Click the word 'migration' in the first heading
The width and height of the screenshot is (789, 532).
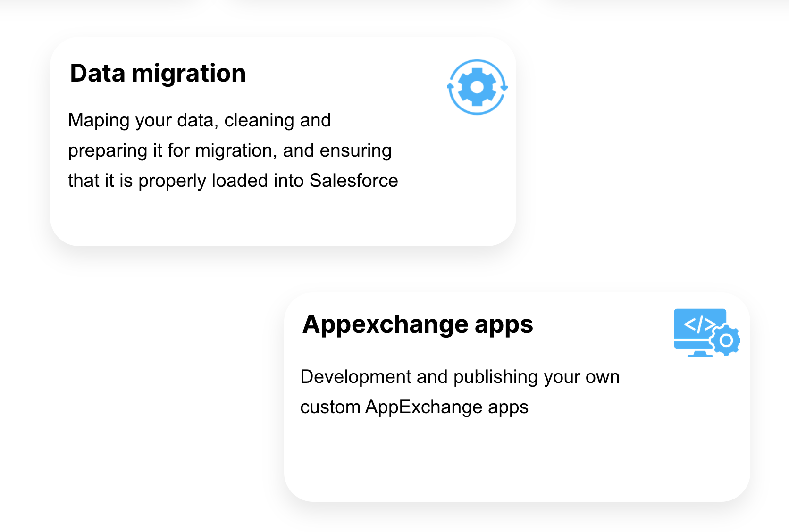(189, 75)
